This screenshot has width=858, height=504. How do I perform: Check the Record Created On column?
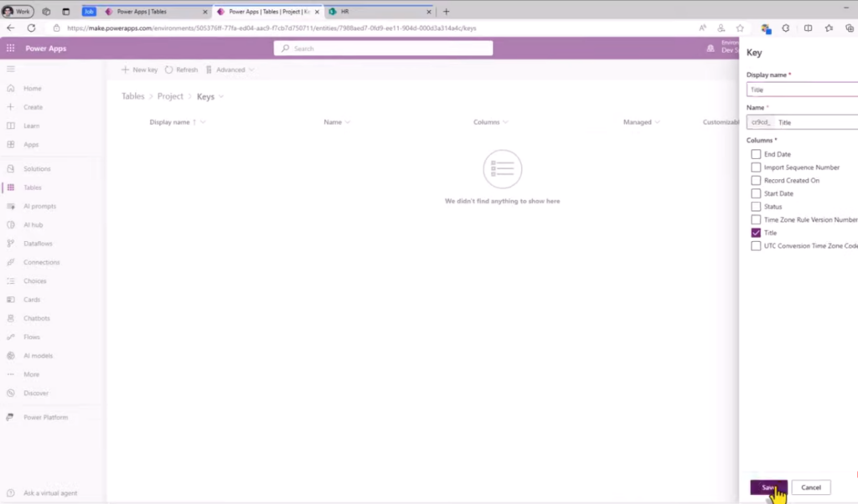[x=756, y=180]
